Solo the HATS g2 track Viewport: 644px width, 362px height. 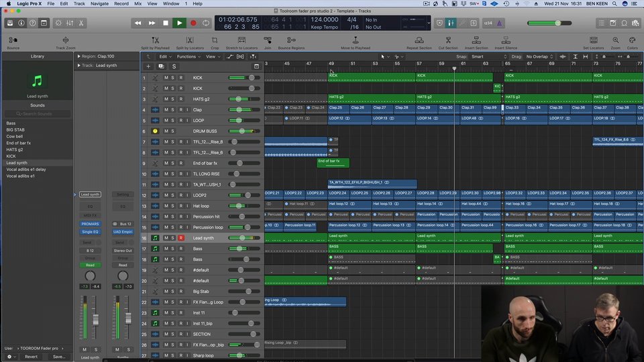(x=172, y=99)
